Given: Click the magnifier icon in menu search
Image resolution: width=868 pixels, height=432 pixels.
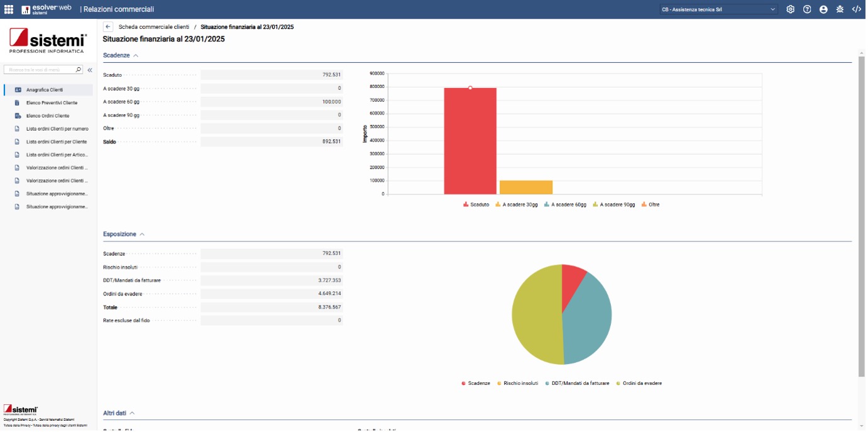Looking at the screenshot, I should pos(78,70).
